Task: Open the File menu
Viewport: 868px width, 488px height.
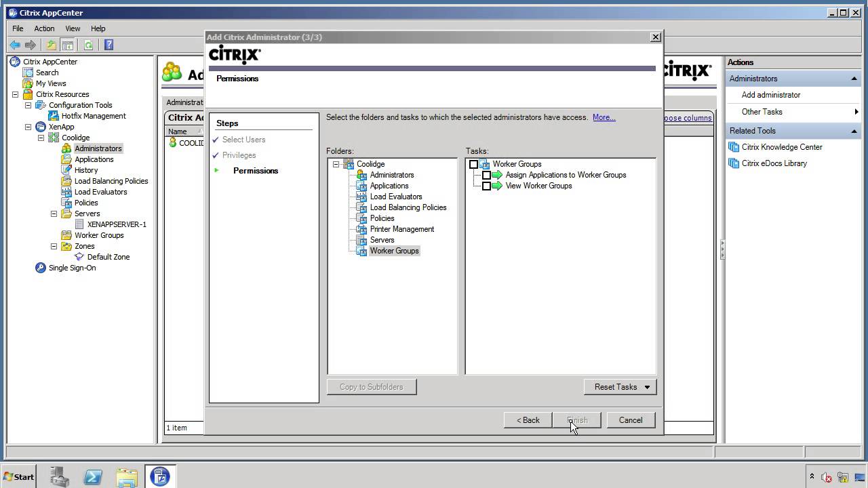Action: (x=18, y=28)
